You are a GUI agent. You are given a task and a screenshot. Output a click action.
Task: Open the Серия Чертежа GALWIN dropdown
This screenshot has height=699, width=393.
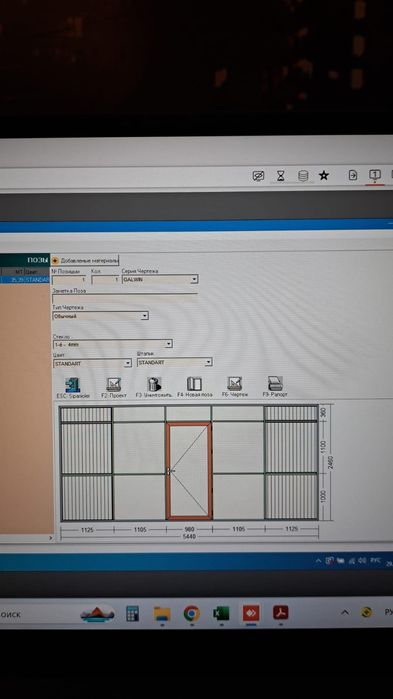coord(160,280)
